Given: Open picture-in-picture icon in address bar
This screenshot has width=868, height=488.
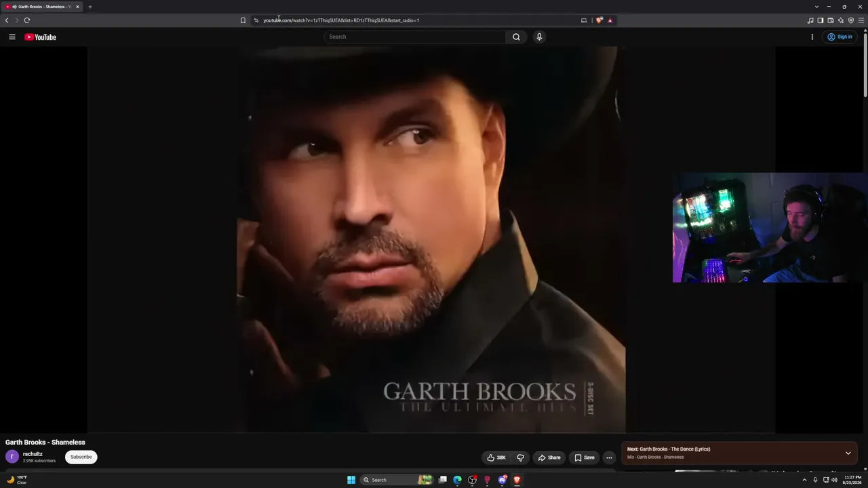Looking at the screenshot, I should click(584, 20).
